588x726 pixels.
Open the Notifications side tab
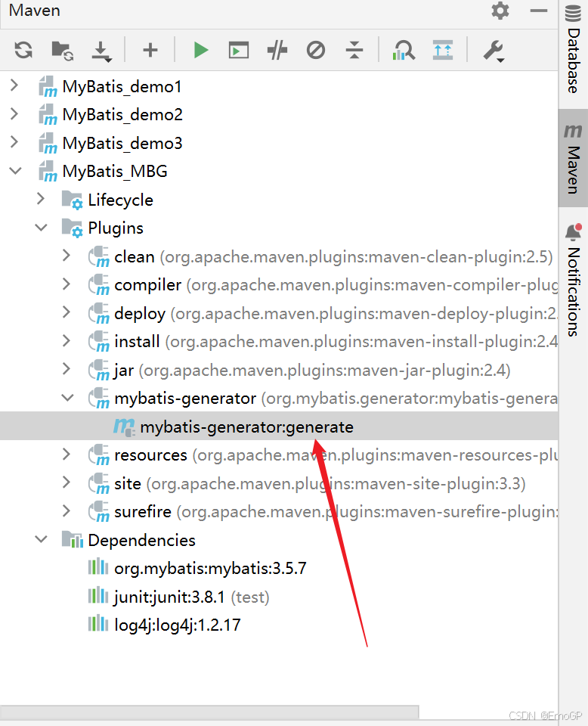573,280
